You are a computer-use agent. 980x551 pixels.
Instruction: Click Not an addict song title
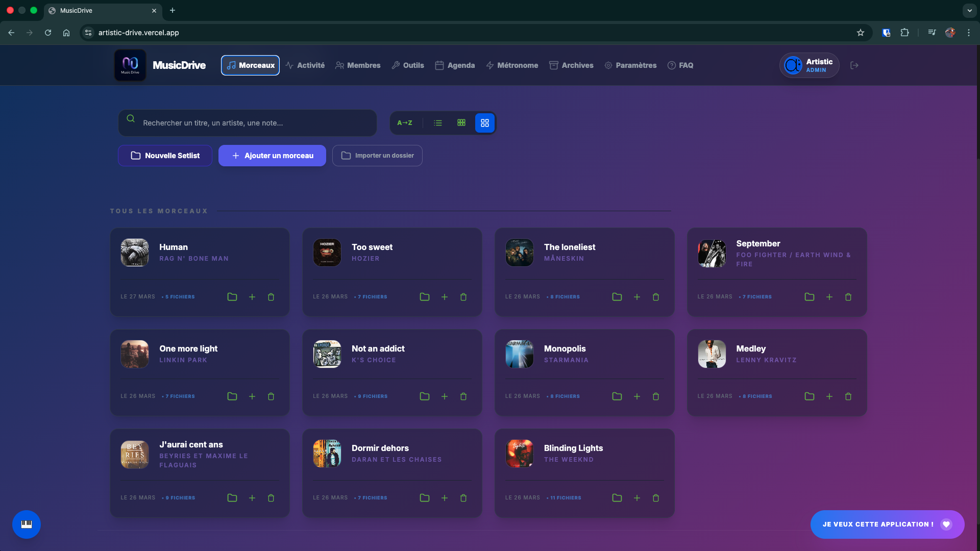pos(378,348)
